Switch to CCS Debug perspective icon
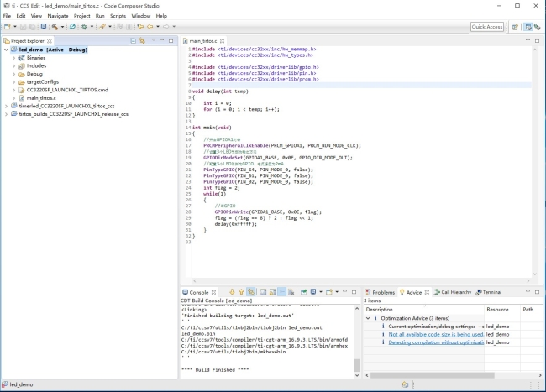Viewport: 546px width, 392px height. [x=537, y=27]
